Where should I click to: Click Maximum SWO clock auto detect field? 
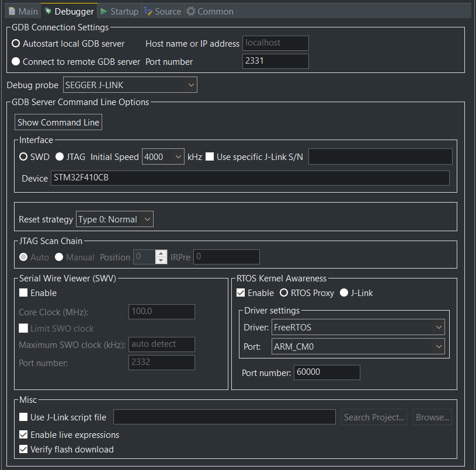point(162,344)
